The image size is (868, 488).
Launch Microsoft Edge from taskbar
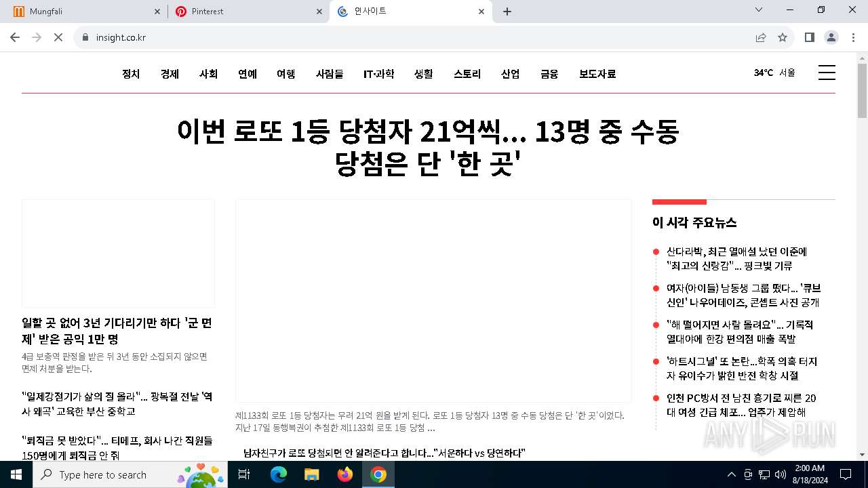pyautogui.click(x=279, y=474)
